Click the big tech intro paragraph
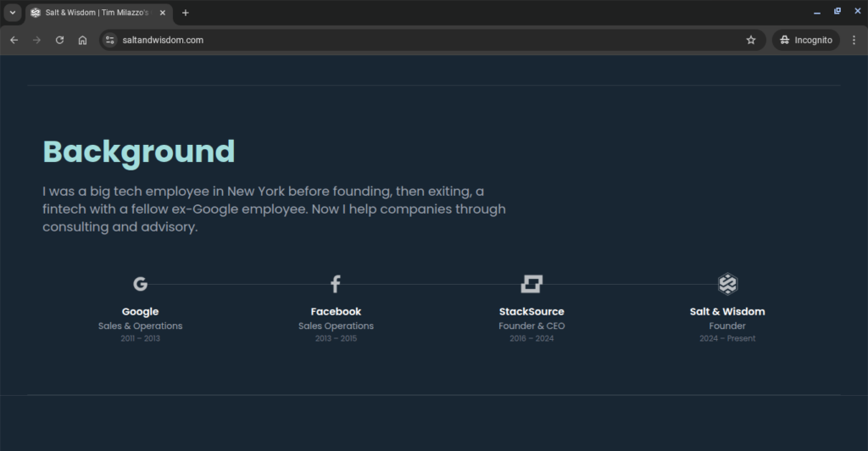 click(274, 209)
